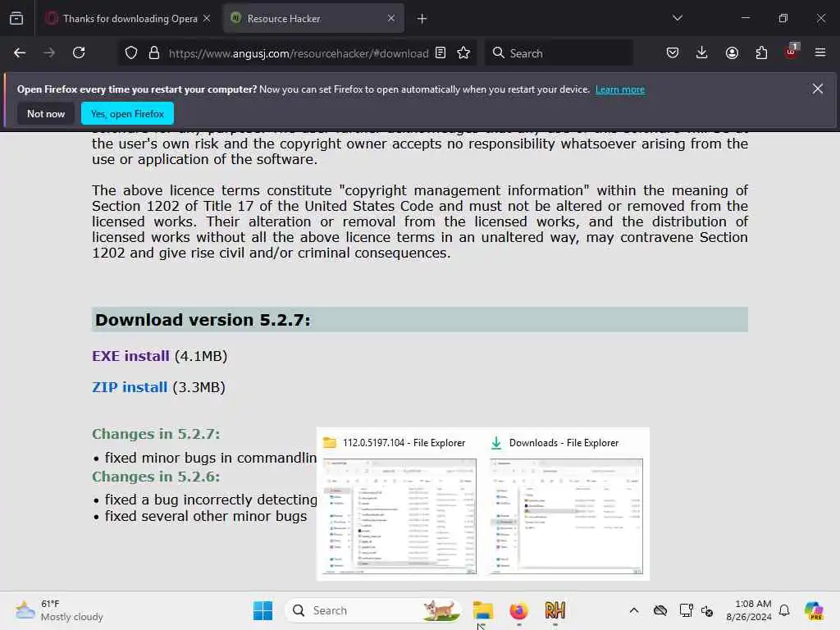Reload the current page

[79, 53]
